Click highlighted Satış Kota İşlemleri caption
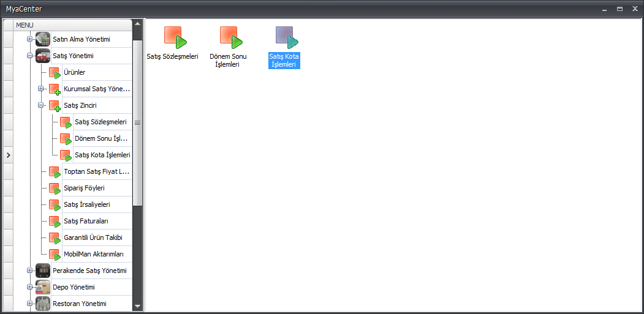644x314 pixels. (284, 61)
